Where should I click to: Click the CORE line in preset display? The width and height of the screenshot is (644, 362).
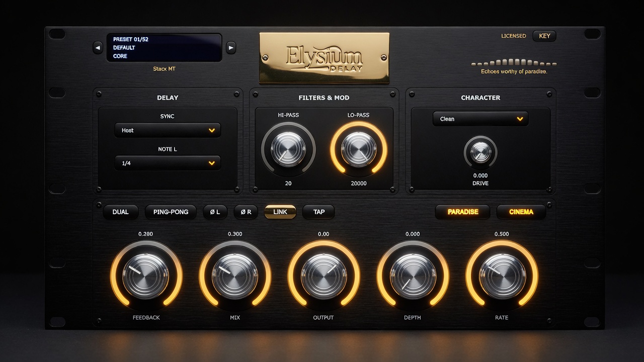coord(120,56)
